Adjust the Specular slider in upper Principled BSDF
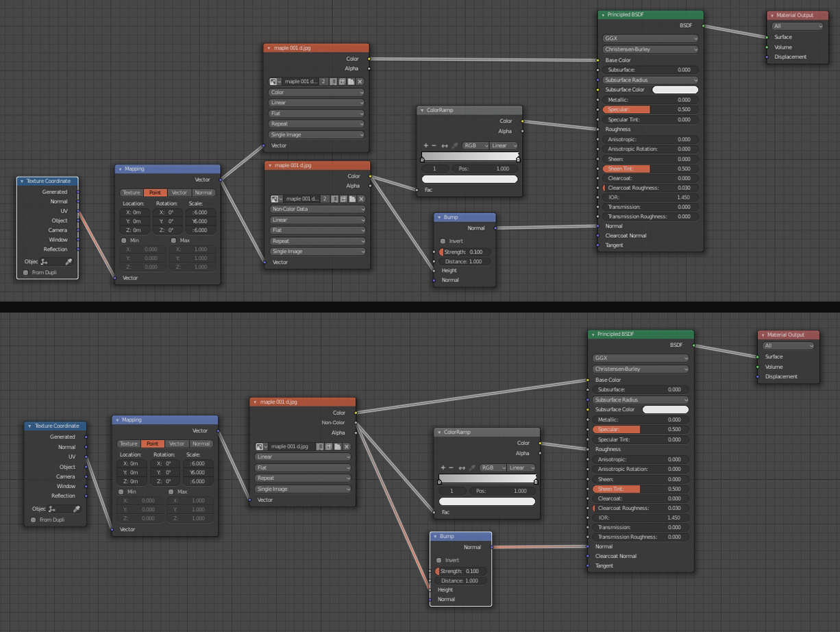Screen dimensions: 840x632 point(651,110)
